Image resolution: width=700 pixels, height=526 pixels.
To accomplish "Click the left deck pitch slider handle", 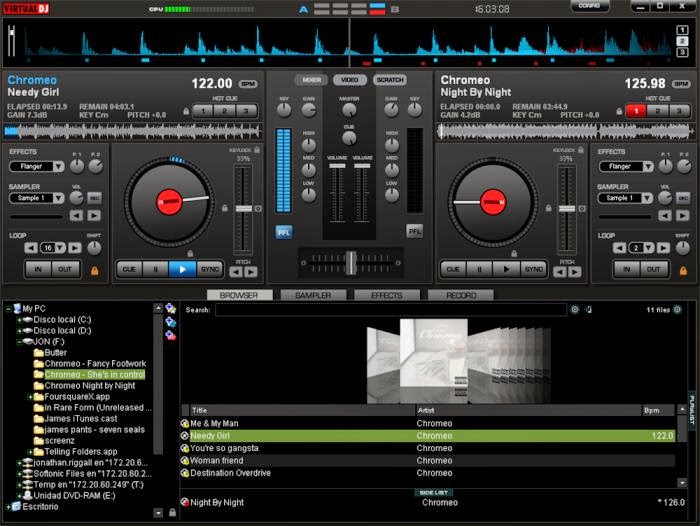I will (x=243, y=209).
